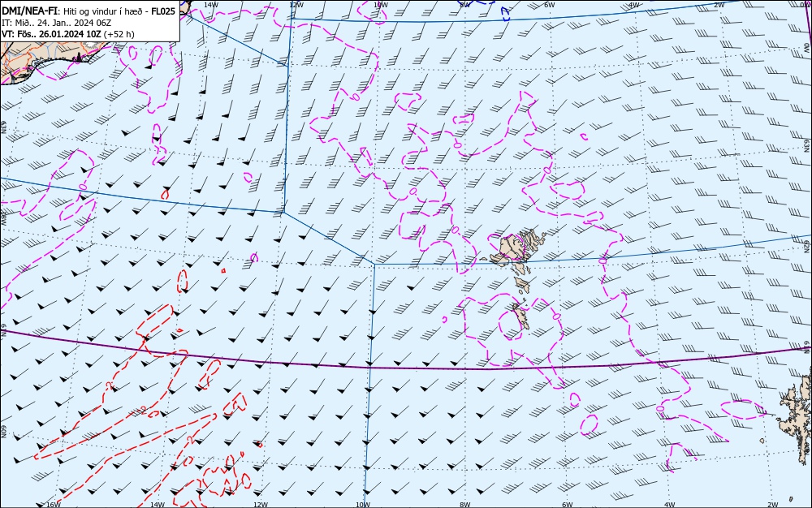Click the 8W longitude label on bottom edge

click(465, 505)
